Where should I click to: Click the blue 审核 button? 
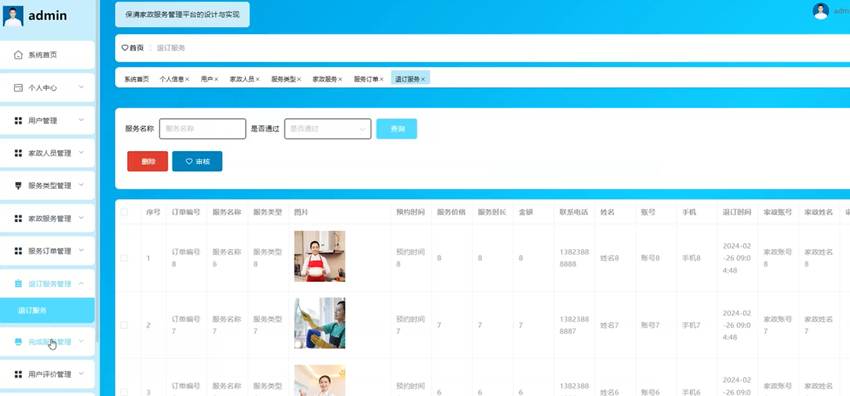click(197, 161)
